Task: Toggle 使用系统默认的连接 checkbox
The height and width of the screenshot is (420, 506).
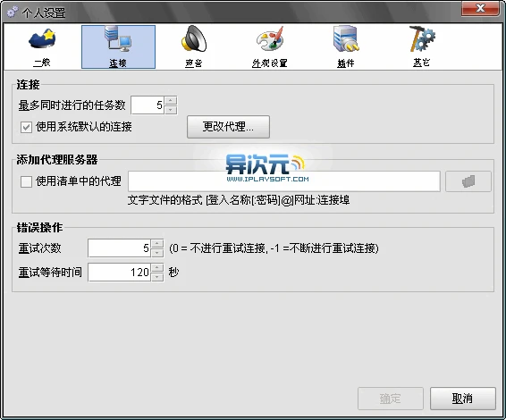Action: [26, 127]
